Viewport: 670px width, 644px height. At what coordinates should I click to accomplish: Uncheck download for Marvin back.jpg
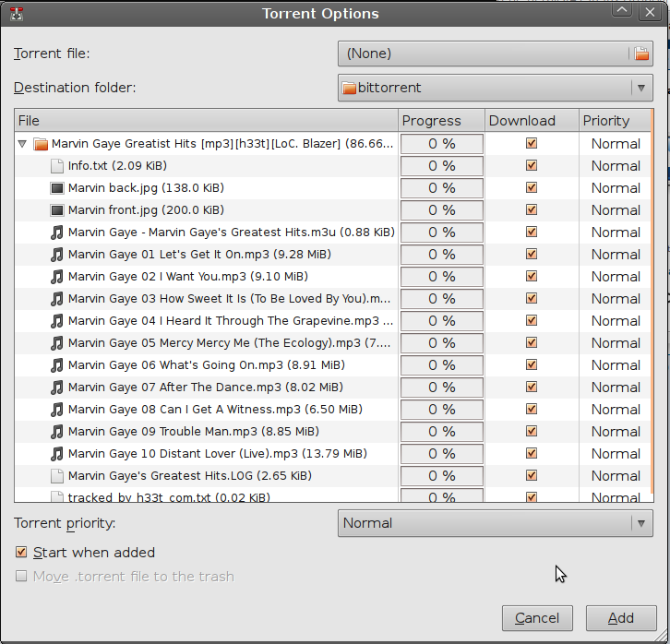pyautogui.click(x=532, y=187)
